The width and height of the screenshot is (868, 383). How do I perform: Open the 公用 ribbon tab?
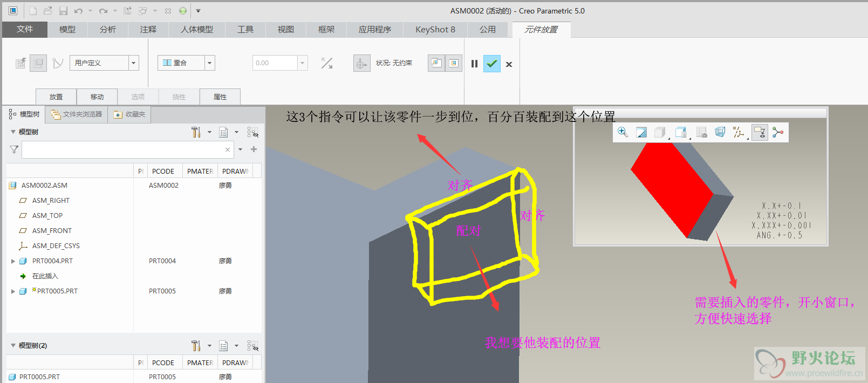coord(488,30)
